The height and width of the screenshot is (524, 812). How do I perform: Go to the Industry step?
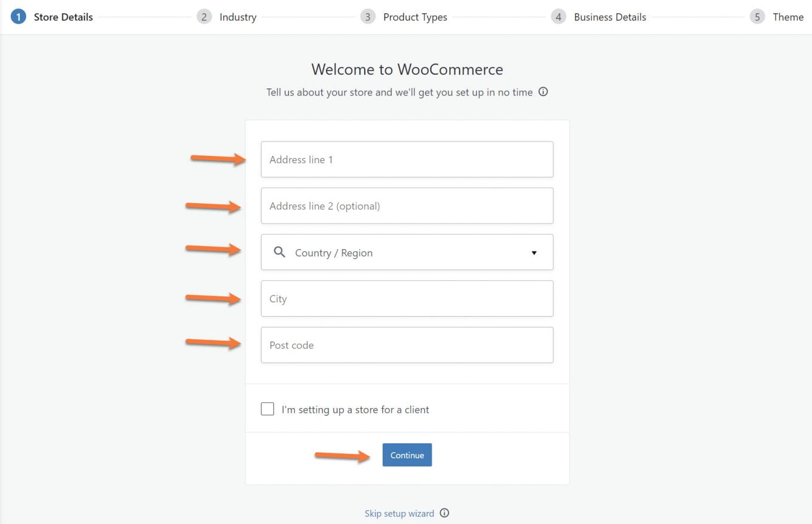pos(238,17)
